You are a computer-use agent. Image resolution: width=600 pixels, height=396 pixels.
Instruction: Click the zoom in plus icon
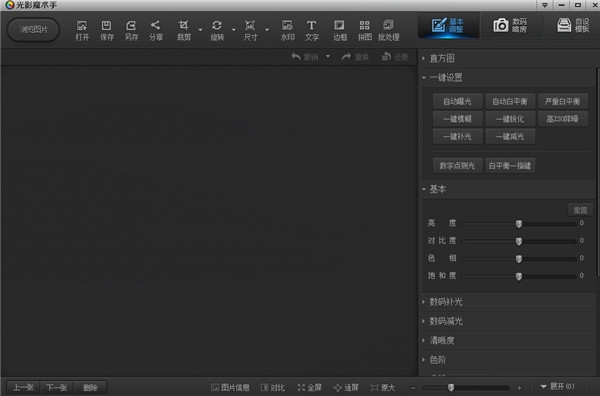519,388
